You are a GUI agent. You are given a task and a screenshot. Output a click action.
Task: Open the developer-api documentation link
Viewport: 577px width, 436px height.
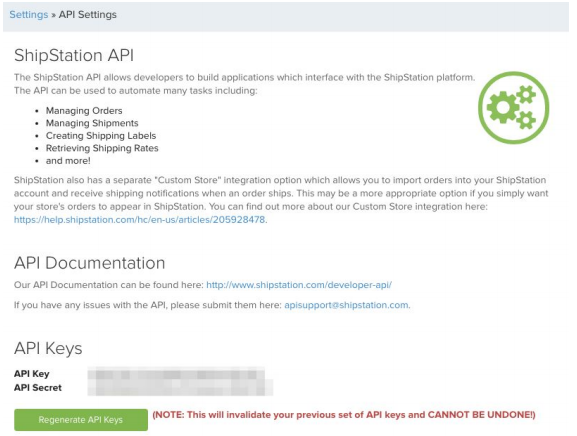pyautogui.click(x=299, y=285)
